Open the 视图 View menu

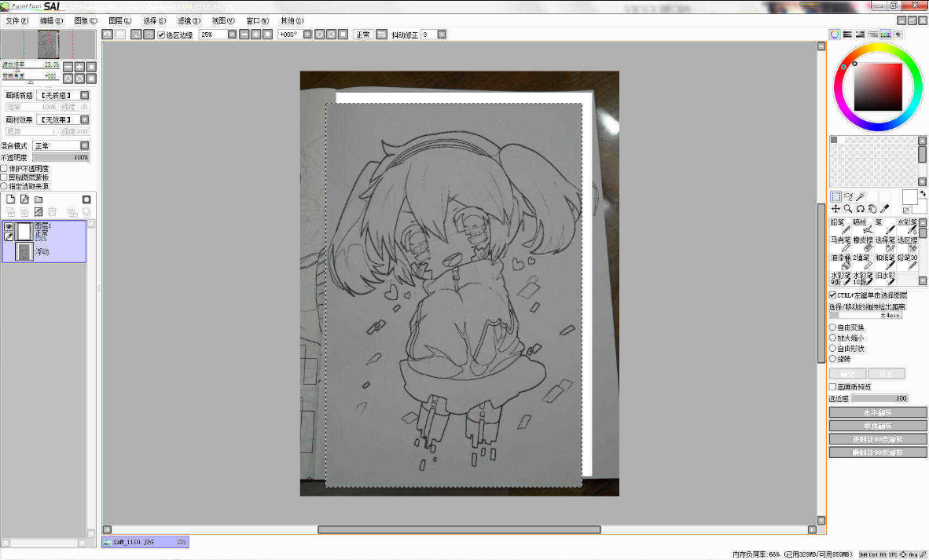click(222, 20)
